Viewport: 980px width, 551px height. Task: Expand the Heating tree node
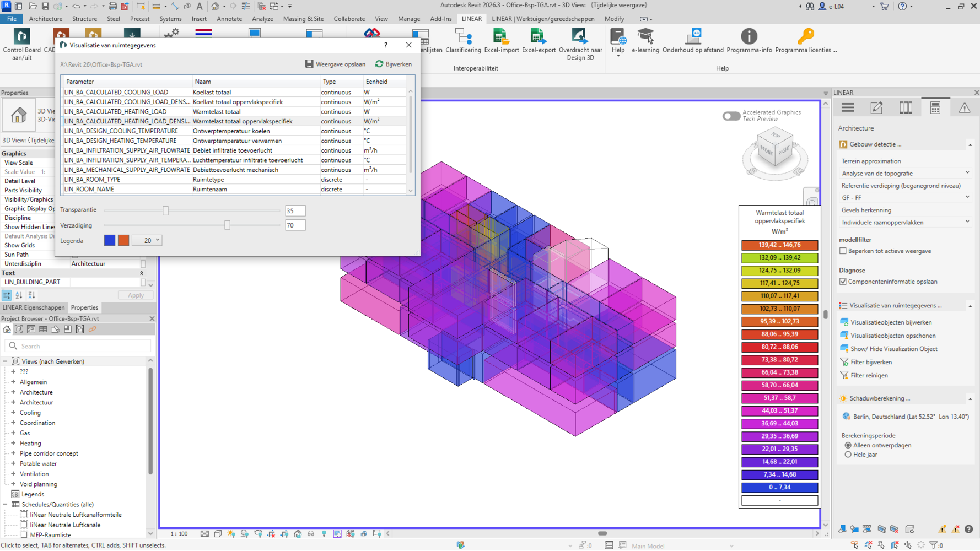pyautogui.click(x=13, y=443)
